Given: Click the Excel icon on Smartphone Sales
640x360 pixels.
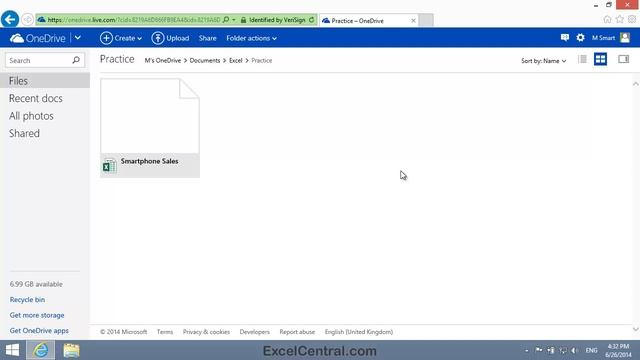Looking at the screenshot, I should click(x=109, y=166).
